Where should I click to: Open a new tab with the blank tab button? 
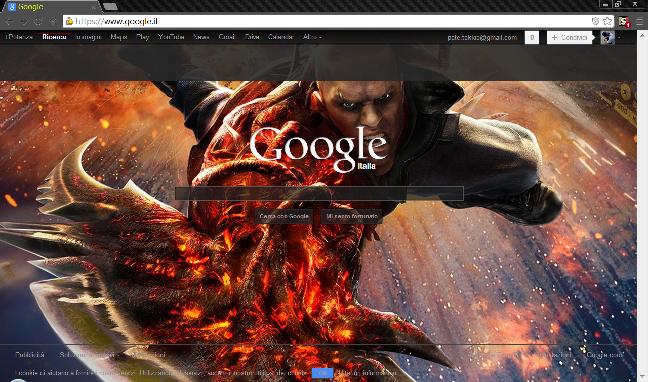tap(110, 7)
